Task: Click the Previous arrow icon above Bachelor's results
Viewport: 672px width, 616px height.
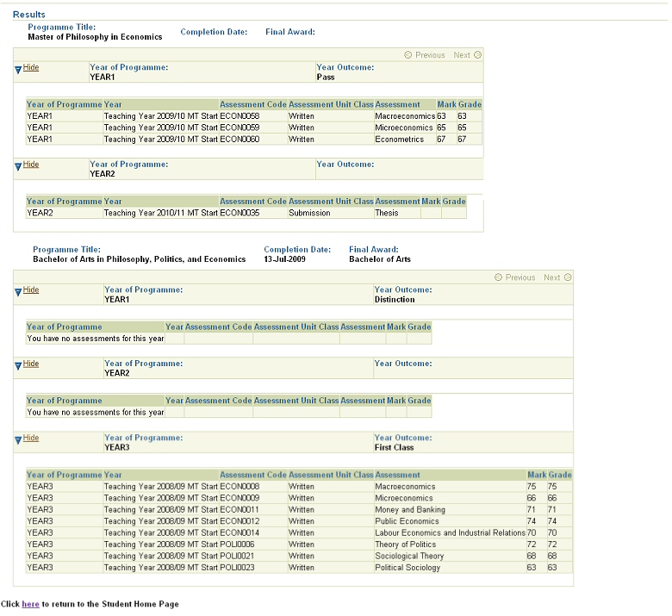Action: (499, 277)
